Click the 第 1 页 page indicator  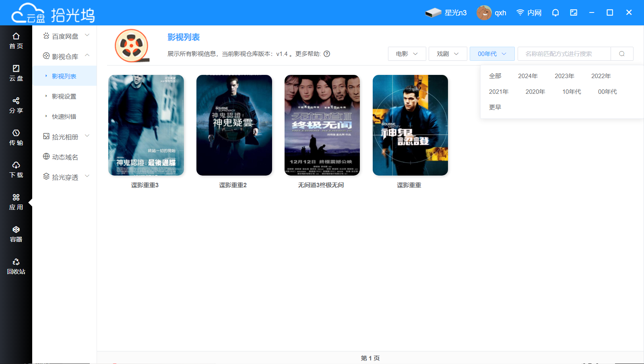click(370, 358)
